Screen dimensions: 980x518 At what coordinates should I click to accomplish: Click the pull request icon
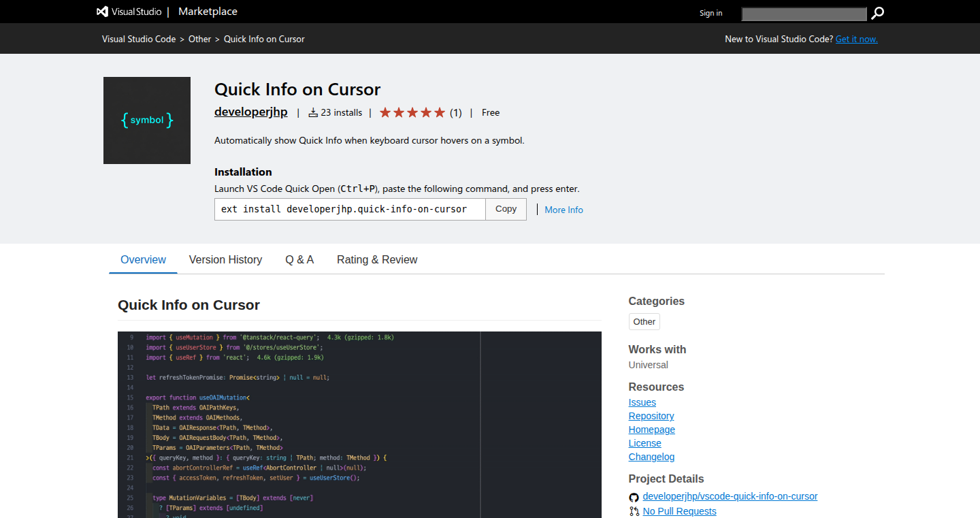pos(634,511)
